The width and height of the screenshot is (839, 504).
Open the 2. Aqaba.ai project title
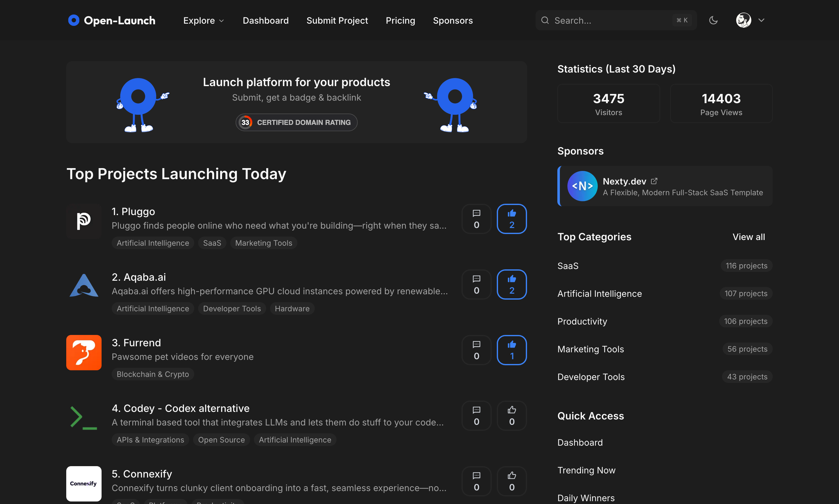138,277
